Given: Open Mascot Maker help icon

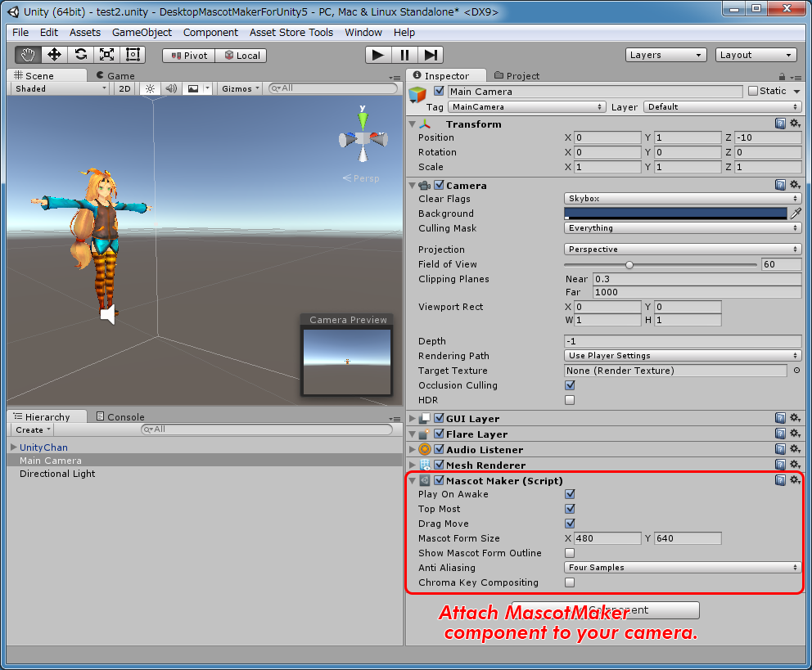Looking at the screenshot, I should coord(780,480).
